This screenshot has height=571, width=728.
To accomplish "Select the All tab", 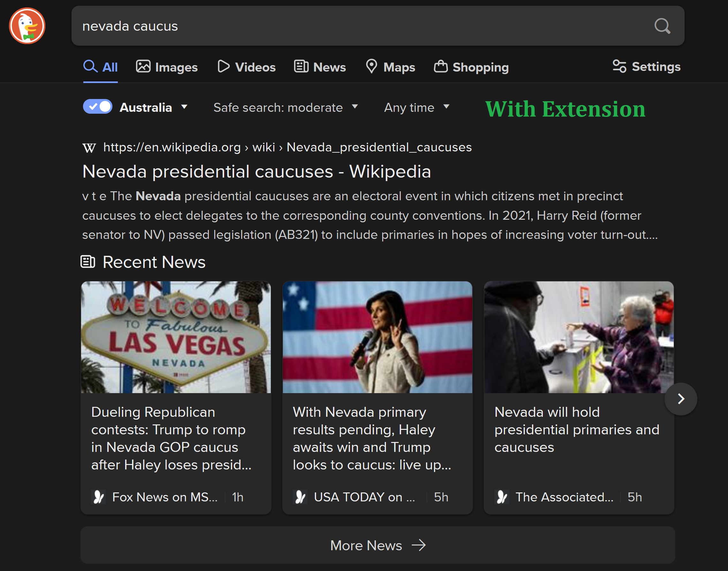I will 101,67.
